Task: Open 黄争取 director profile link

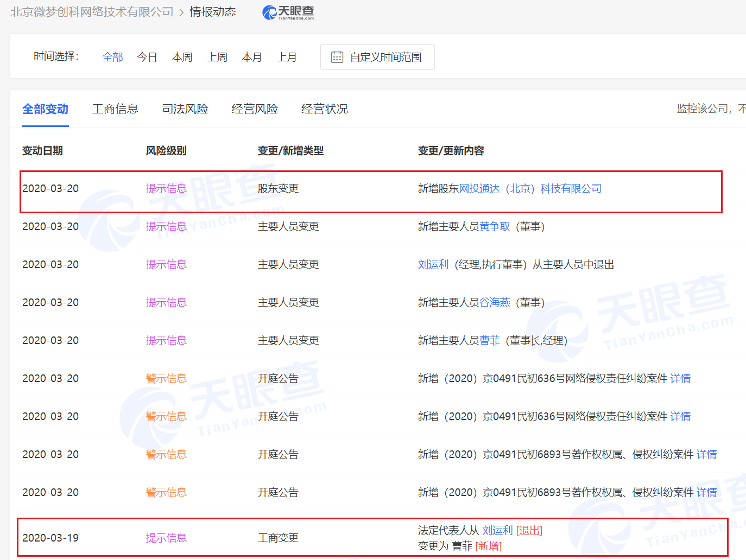Action: (x=495, y=226)
